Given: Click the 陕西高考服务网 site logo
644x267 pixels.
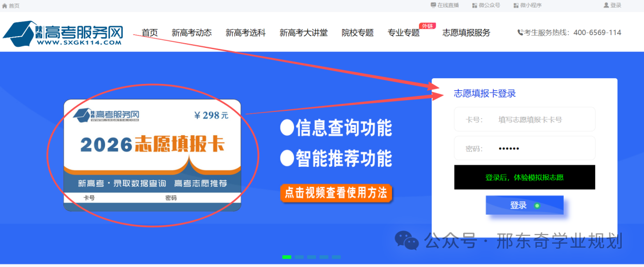Looking at the screenshot, I should 63,34.
